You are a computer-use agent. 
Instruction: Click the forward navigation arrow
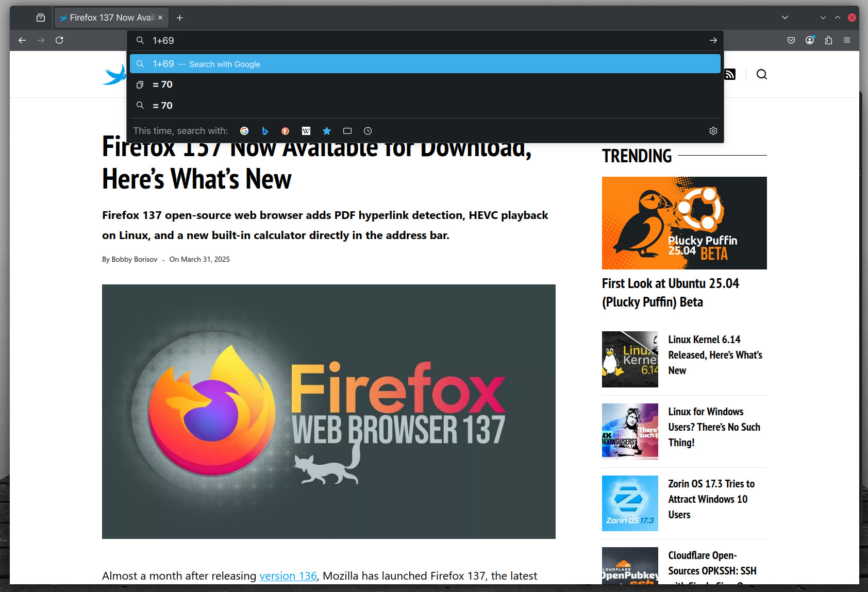tap(41, 40)
